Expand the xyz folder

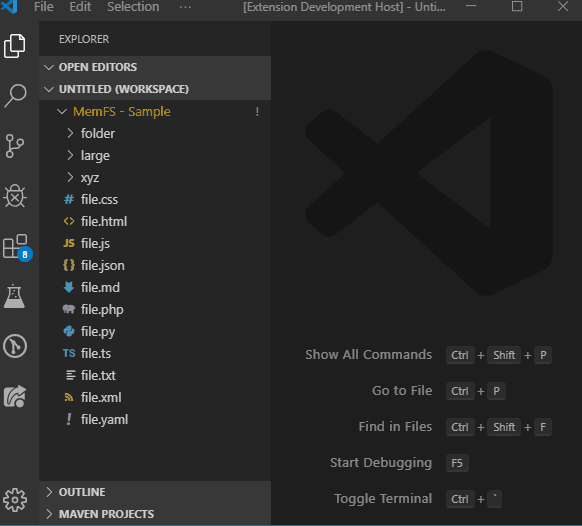click(70, 177)
